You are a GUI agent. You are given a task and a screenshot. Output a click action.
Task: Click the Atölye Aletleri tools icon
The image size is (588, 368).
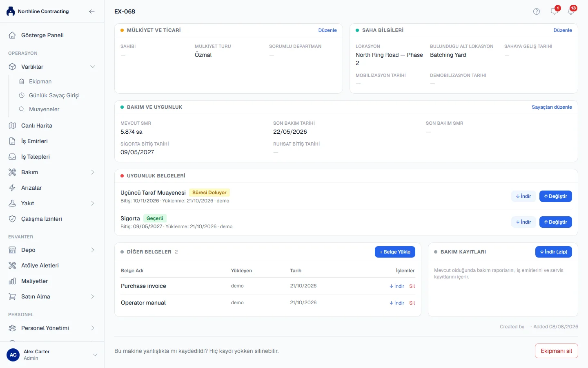[12, 265]
